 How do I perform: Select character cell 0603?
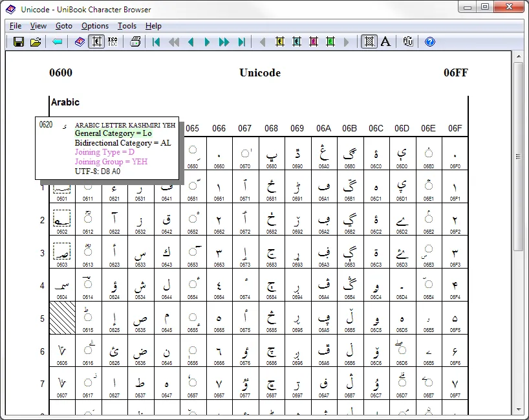(x=62, y=252)
